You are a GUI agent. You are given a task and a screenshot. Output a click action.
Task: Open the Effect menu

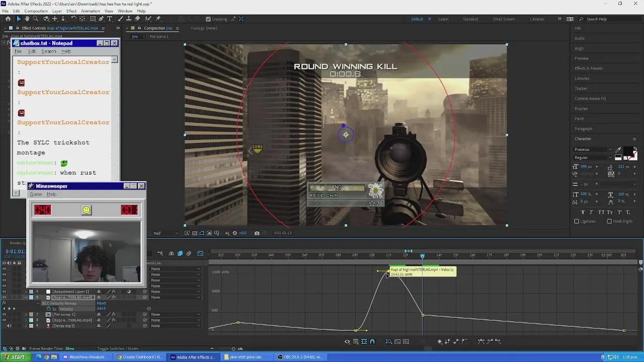tap(71, 11)
